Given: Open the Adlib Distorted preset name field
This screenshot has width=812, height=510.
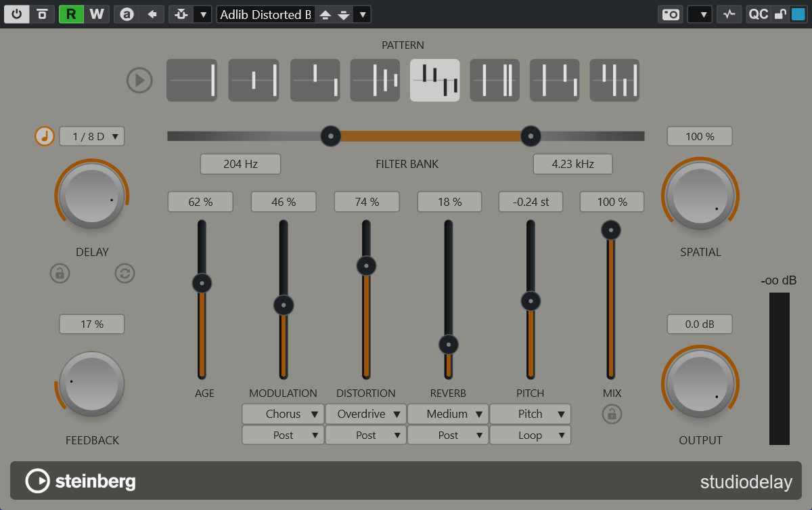Looking at the screenshot, I should coord(266,14).
